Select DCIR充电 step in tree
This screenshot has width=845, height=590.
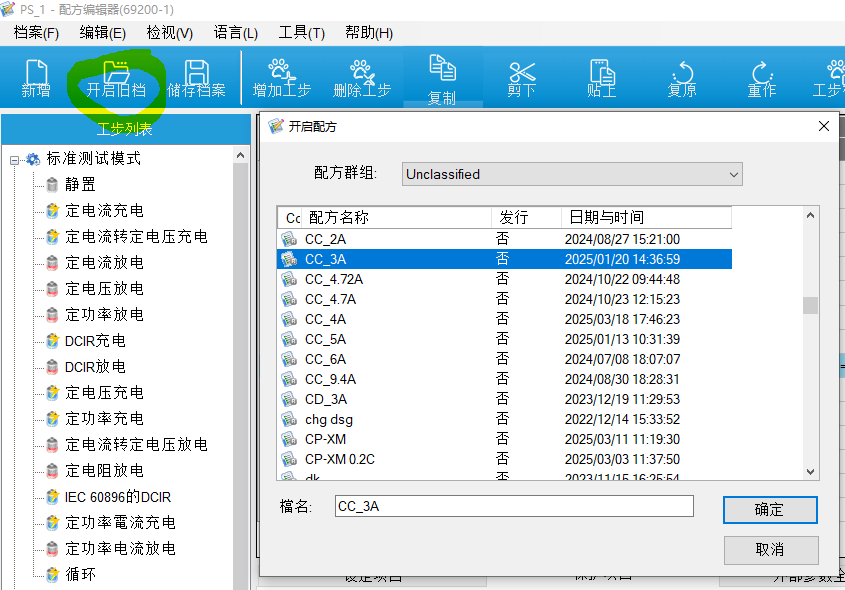click(x=95, y=341)
